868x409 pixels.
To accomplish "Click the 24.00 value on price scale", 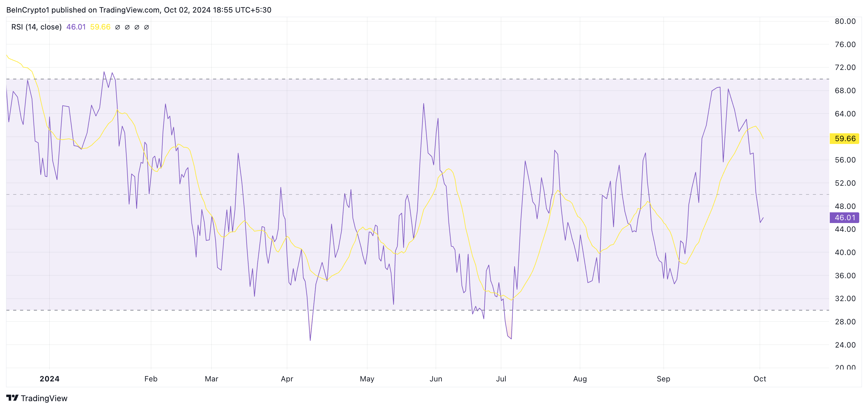I will click(845, 345).
